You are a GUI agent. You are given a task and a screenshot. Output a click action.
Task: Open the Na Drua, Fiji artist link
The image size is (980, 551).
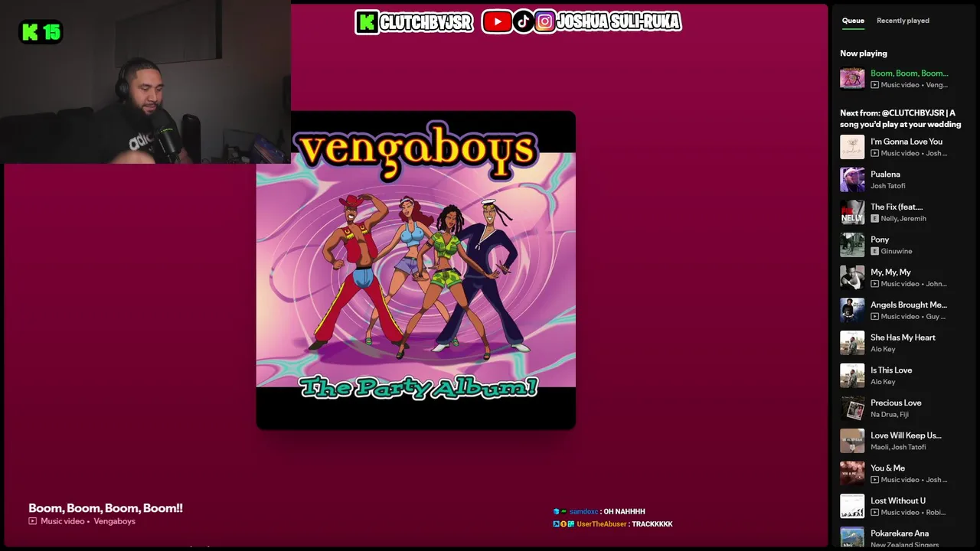point(890,415)
